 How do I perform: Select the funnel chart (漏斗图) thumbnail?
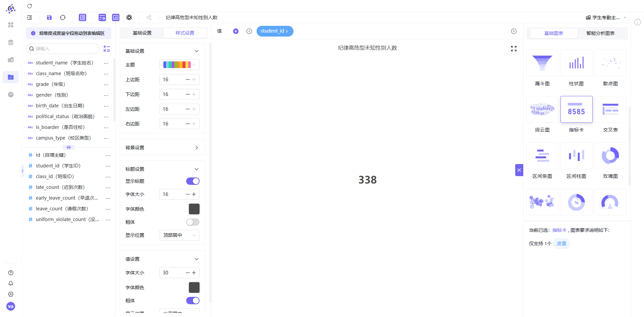click(x=542, y=63)
